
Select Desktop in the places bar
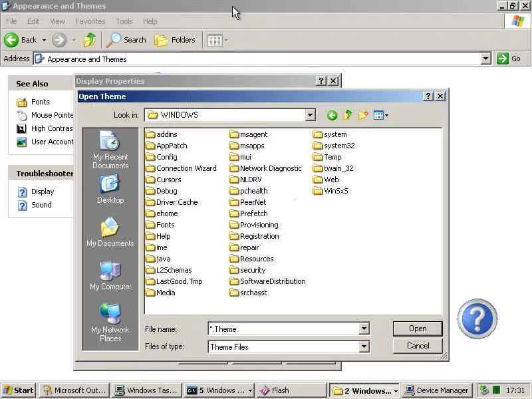(110, 189)
